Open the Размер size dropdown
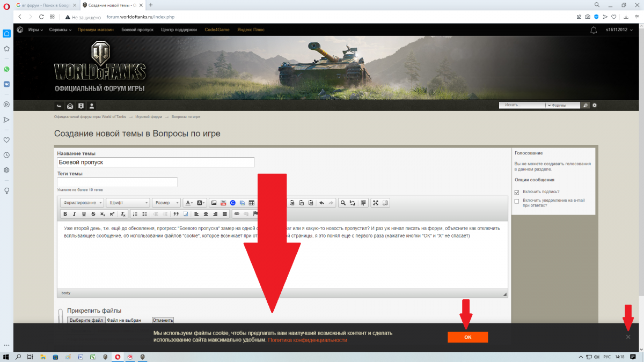The width and height of the screenshot is (644, 362). click(166, 203)
